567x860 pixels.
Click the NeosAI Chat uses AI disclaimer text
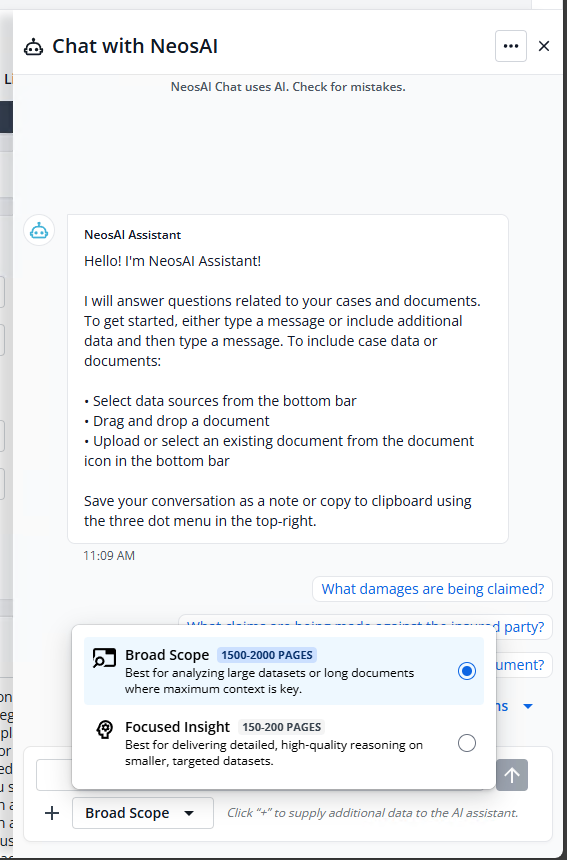(x=288, y=87)
